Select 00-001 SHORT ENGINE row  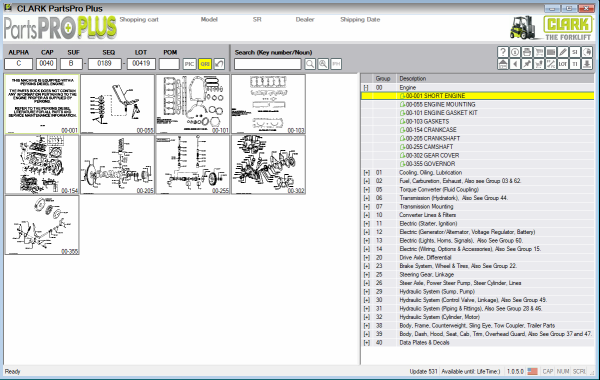click(x=477, y=96)
